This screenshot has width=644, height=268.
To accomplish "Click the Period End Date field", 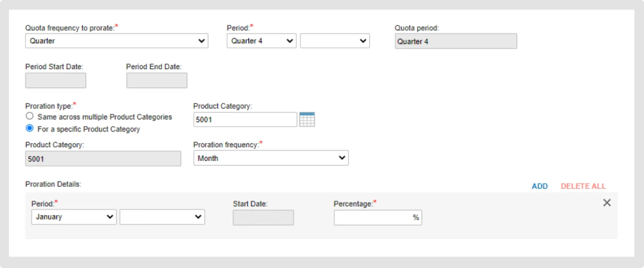I will pos(157,81).
